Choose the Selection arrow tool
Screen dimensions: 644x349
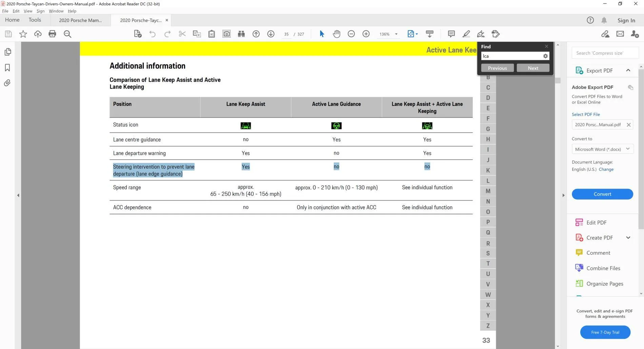[x=322, y=34]
